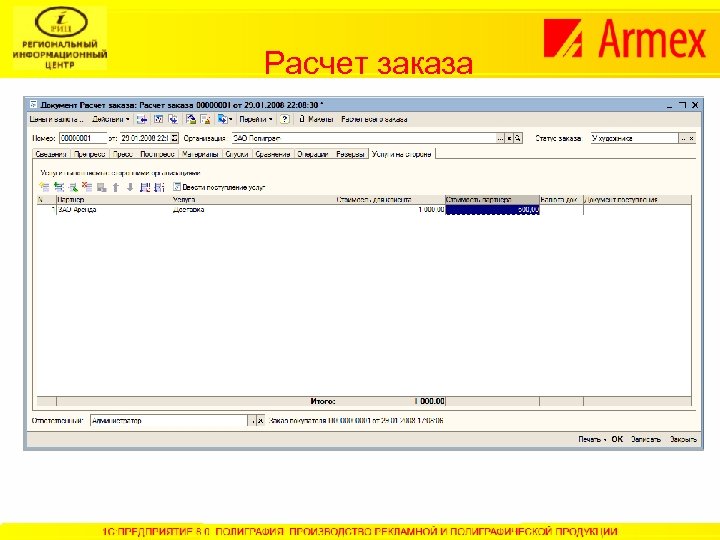Clear the Статус заказа field

[692, 138]
